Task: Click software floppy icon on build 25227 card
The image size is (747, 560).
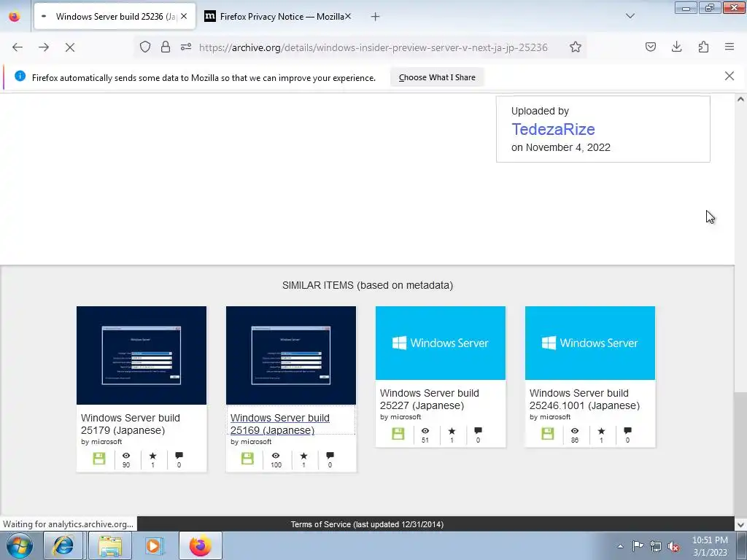Action: 398,434
